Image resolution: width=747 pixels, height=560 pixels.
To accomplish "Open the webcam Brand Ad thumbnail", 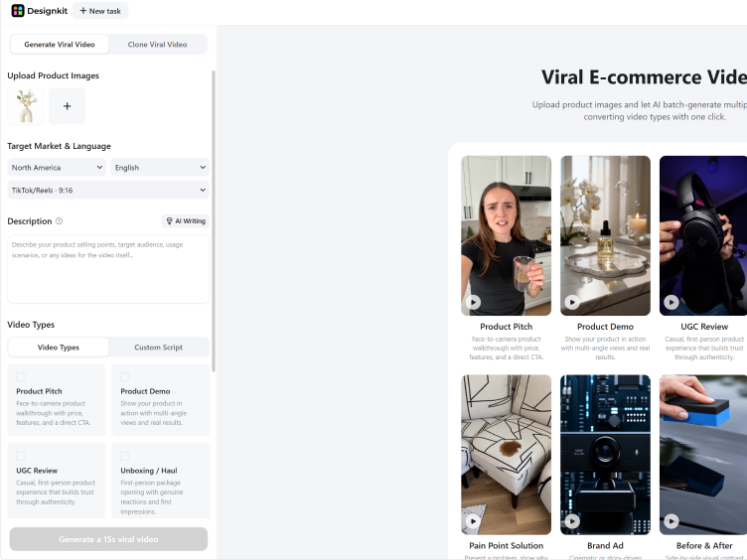I will coord(605,455).
